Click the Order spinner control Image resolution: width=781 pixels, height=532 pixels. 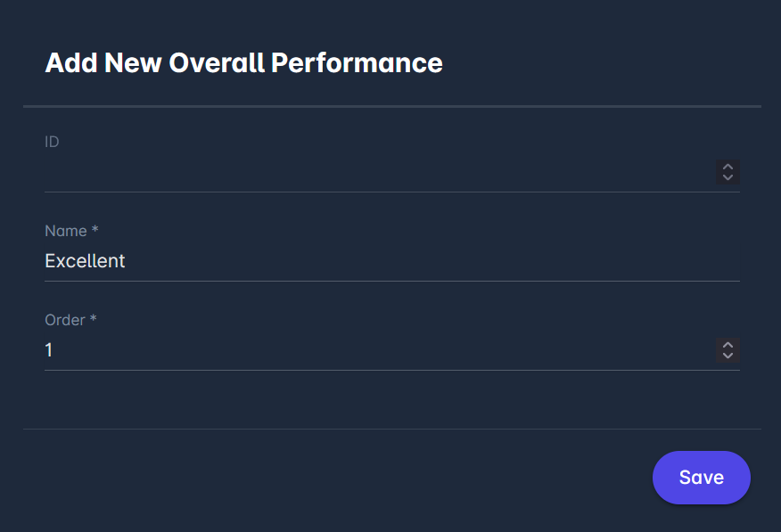coord(728,350)
